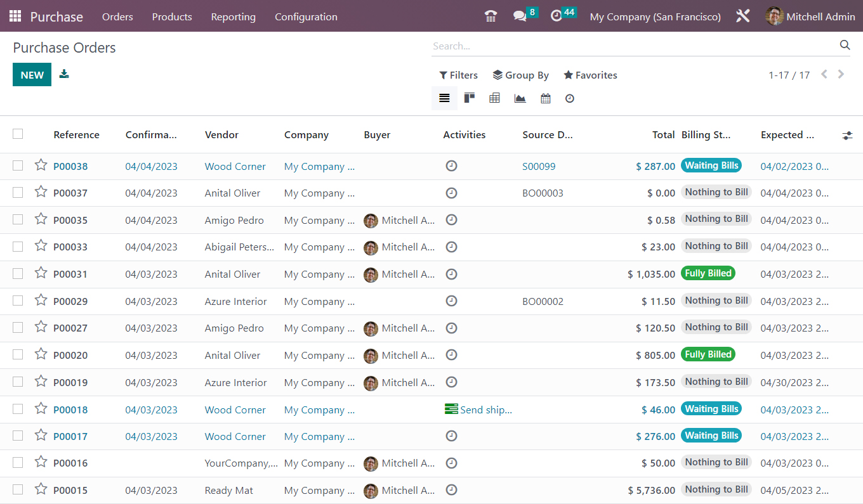Switch to the Kanban view

[x=470, y=98]
